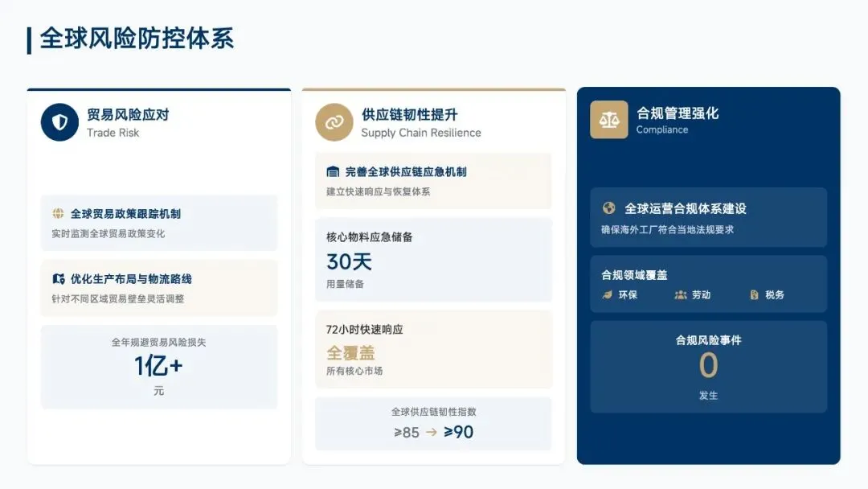The height and width of the screenshot is (489, 868).
Task: Click the 合规领域覆盖 heading
Action: pyautogui.click(x=634, y=275)
